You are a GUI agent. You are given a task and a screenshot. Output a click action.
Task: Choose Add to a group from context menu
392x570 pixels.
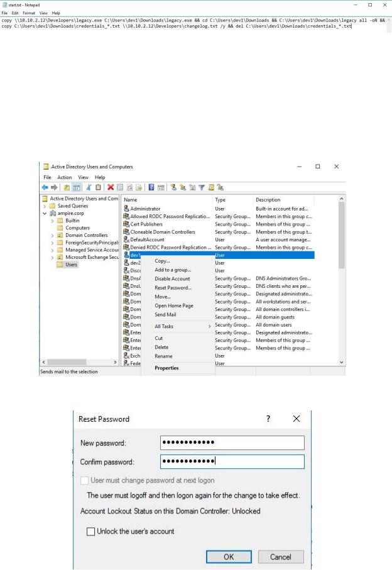pyautogui.click(x=178, y=270)
